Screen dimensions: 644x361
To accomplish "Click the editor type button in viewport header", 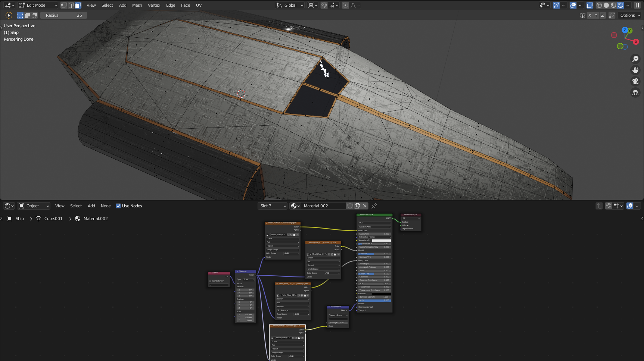I will 9,5.
